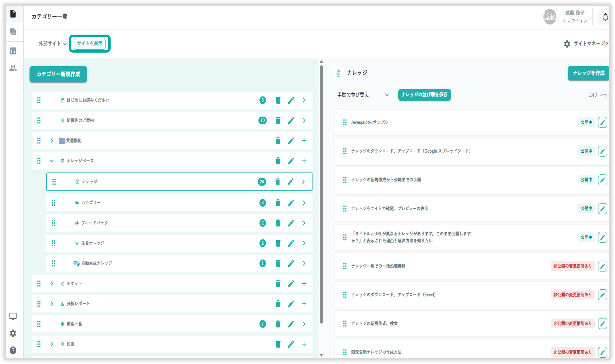Click the サイトマネージメント gear icon
This screenshot has height=364, width=615.
tap(567, 44)
